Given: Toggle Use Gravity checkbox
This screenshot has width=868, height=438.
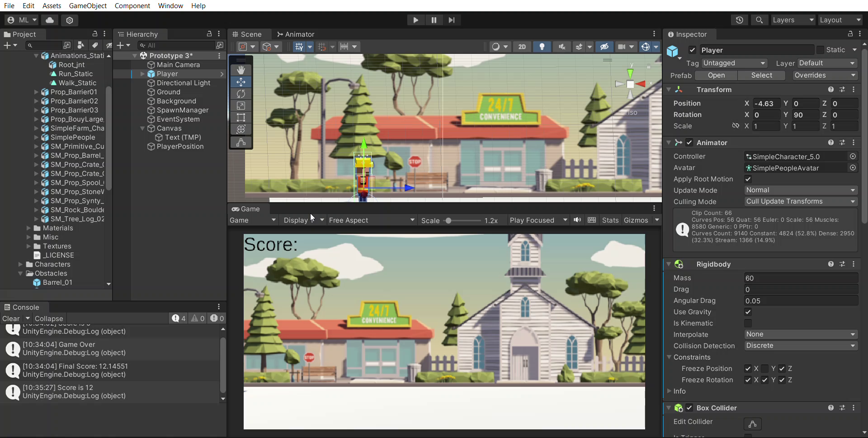Looking at the screenshot, I should click(748, 312).
